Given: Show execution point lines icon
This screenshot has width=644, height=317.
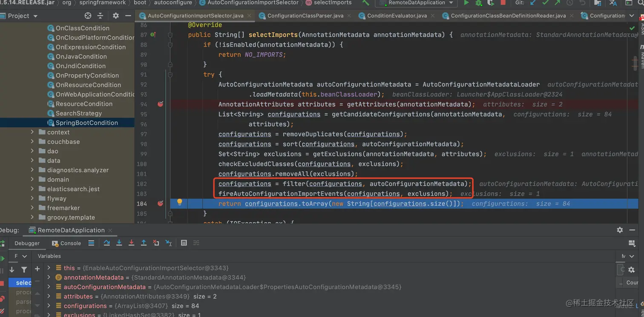Looking at the screenshot, I should pyautogui.click(x=91, y=243).
